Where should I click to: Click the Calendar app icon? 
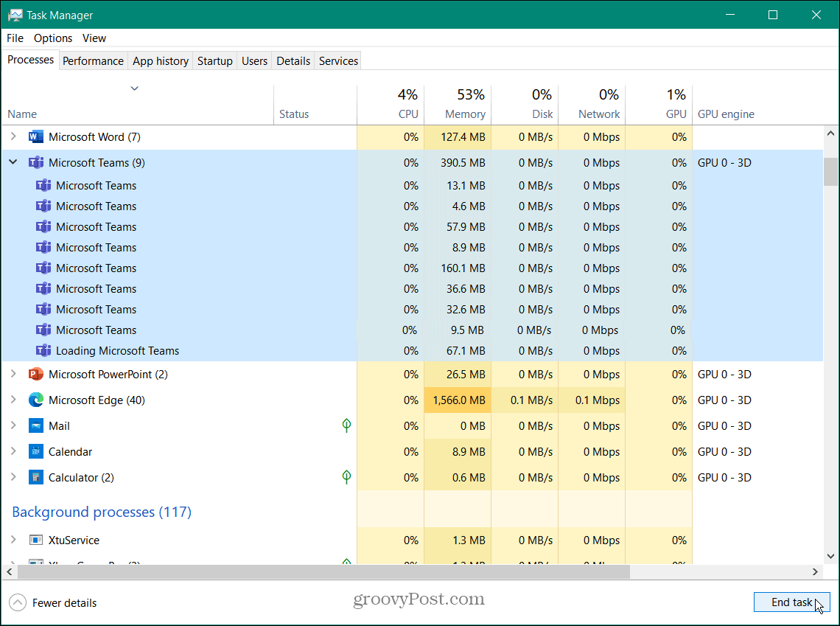(x=35, y=451)
